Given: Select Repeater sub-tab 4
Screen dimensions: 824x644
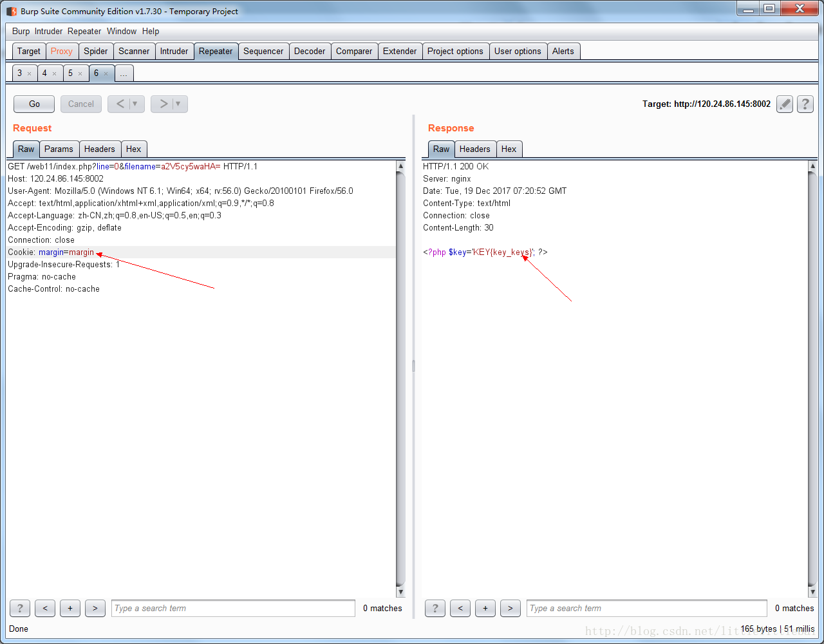Looking at the screenshot, I should point(44,73).
